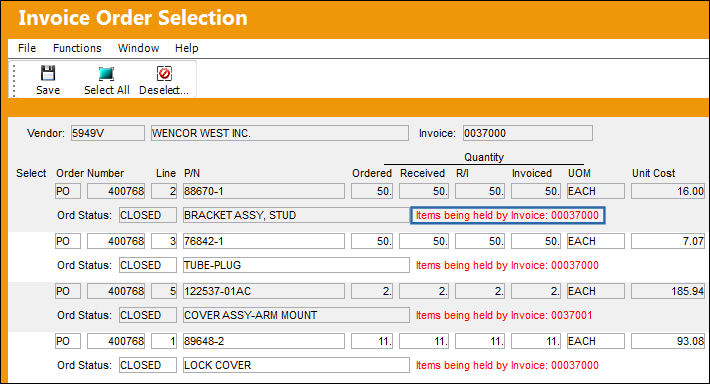Click the P/N field 89648-2
The width and height of the screenshot is (710, 384).
pyautogui.click(x=264, y=341)
